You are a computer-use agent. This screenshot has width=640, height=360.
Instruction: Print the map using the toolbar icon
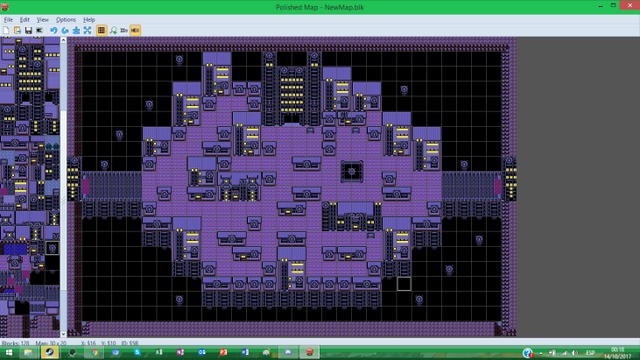[x=40, y=30]
